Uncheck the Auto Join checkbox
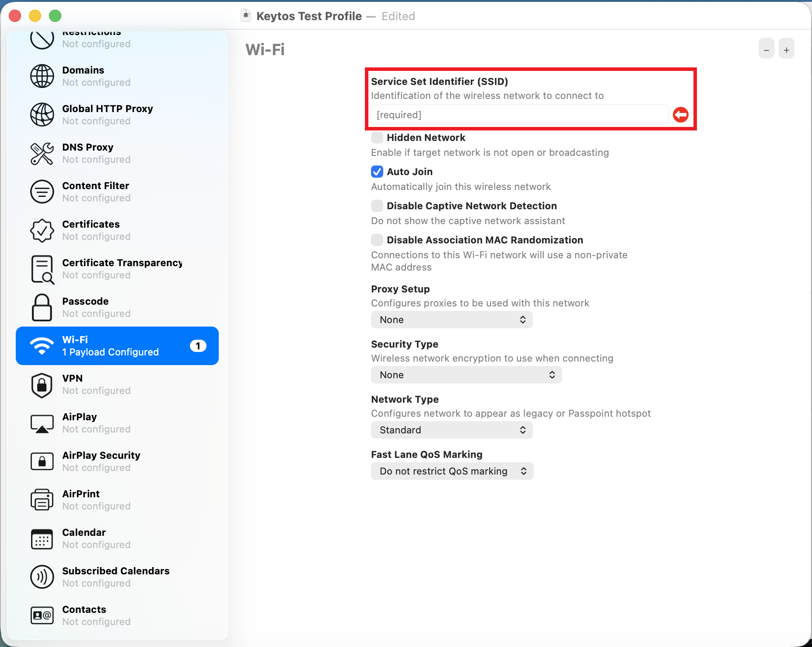 coord(377,172)
